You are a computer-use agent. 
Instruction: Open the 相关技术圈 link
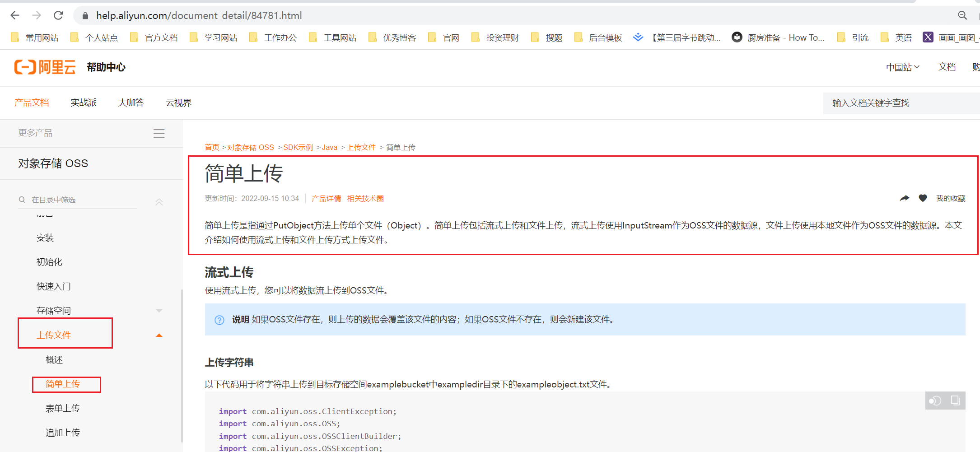[365, 199]
